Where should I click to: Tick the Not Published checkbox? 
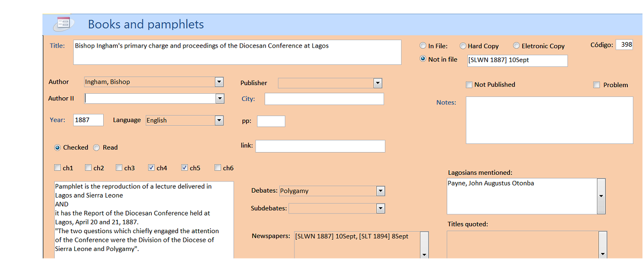[469, 85]
